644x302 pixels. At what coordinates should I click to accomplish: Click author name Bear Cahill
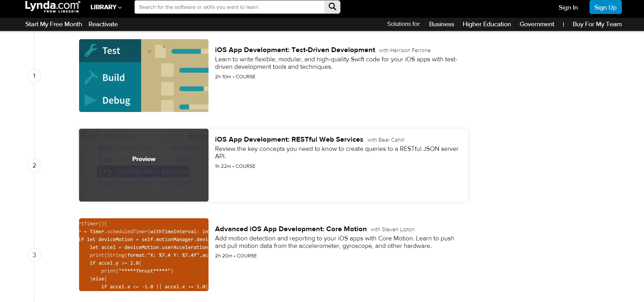[x=391, y=140]
